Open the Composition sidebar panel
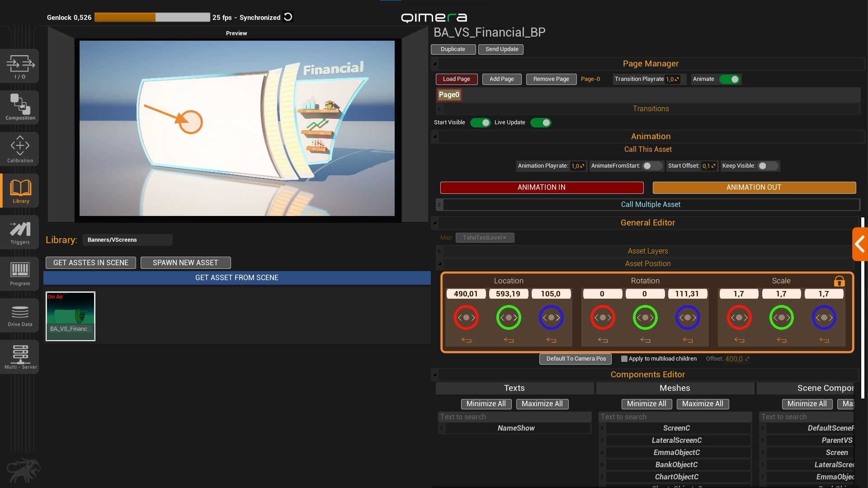Image resolution: width=868 pixels, height=488 pixels. pyautogui.click(x=20, y=107)
